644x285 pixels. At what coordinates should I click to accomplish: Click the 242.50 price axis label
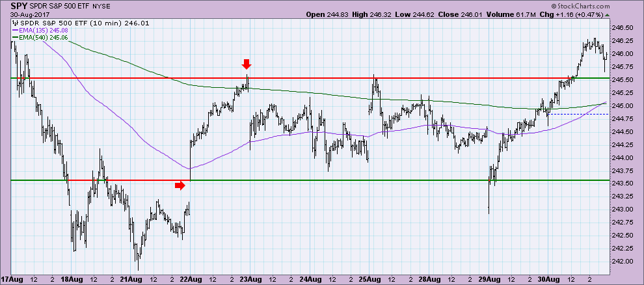pos(621,236)
